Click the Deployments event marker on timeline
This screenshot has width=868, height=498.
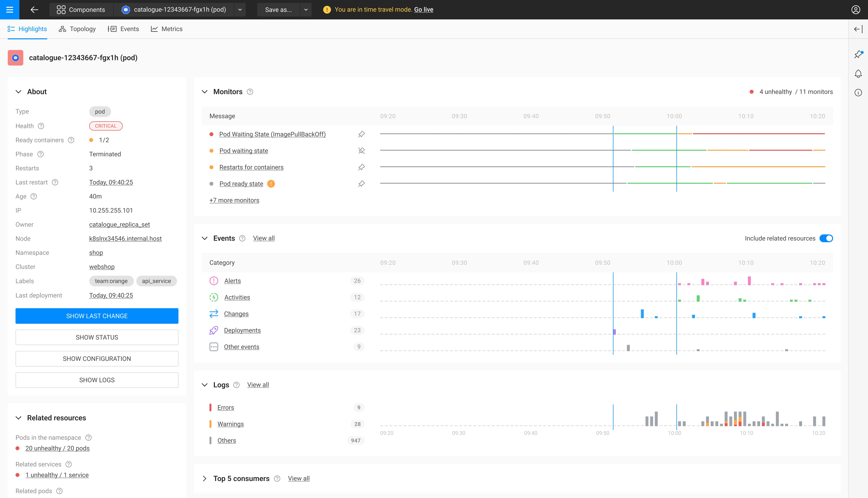point(615,332)
